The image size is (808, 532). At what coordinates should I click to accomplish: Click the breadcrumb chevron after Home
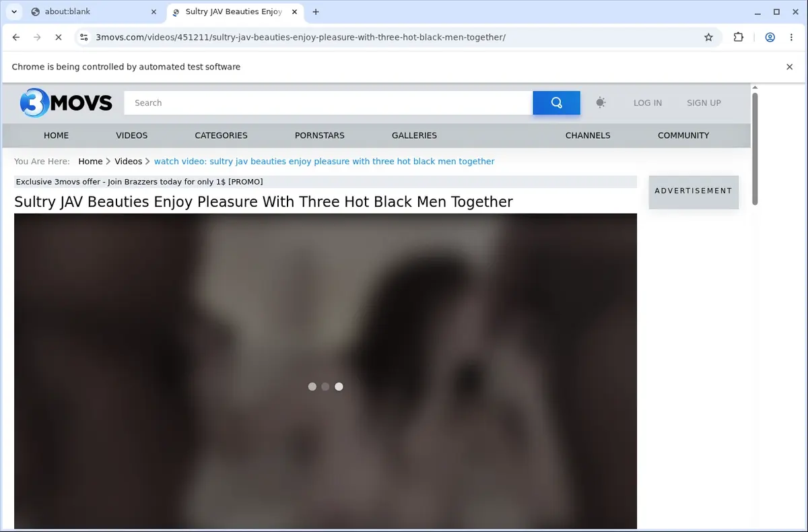click(108, 162)
